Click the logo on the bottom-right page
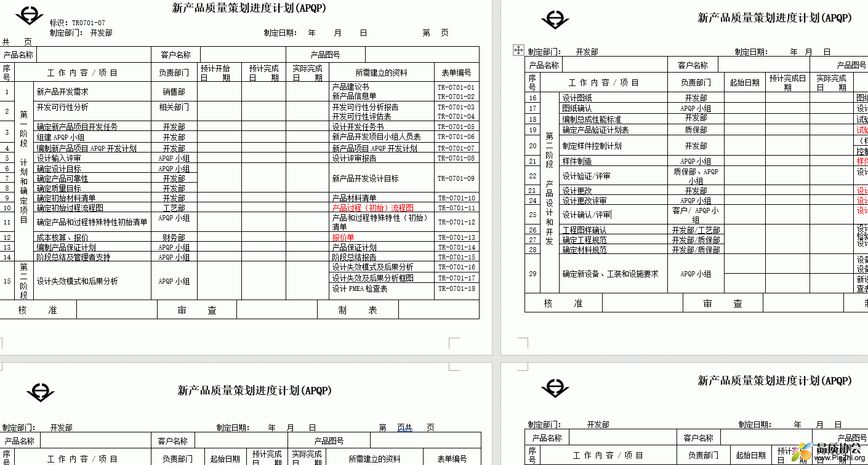Image resolution: width=868 pixels, height=465 pixels. [555, 389]
